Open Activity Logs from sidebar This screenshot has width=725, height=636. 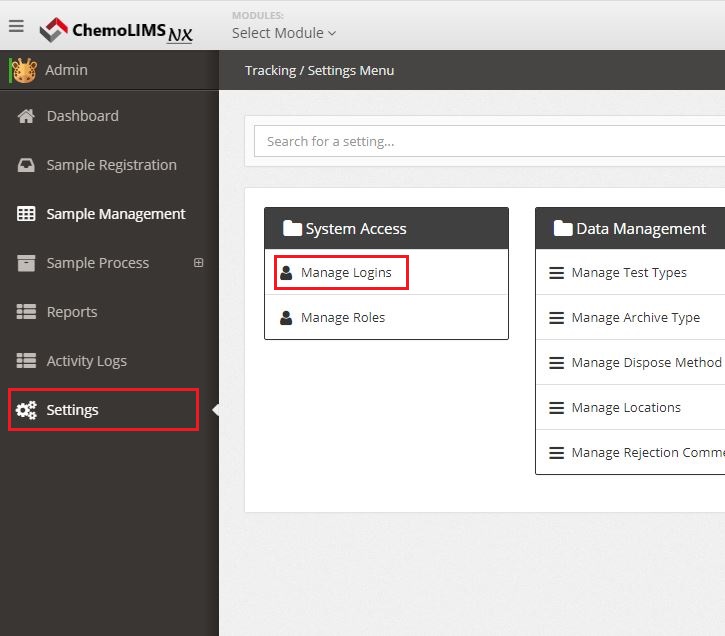(x=86, y=361)
